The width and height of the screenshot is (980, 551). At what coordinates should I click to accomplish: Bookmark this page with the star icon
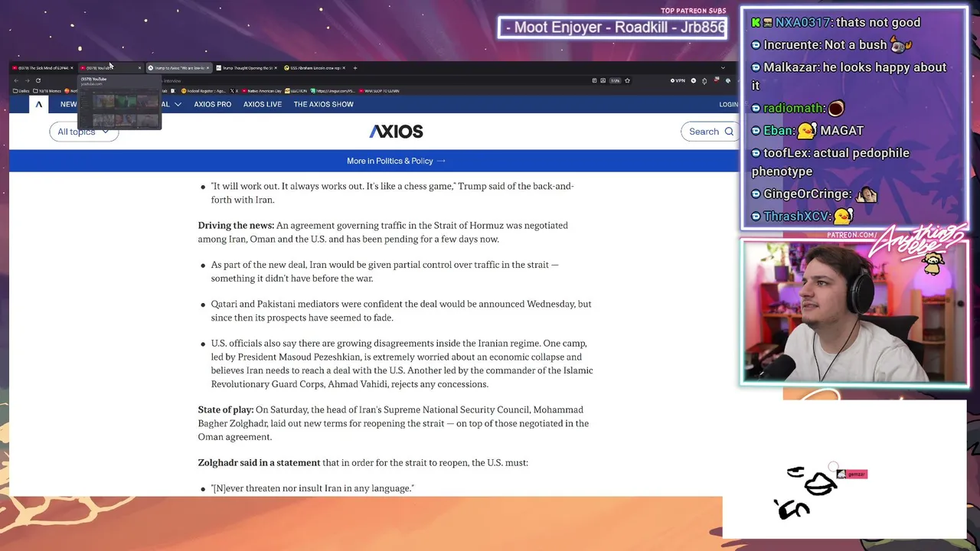click(627, 80)
